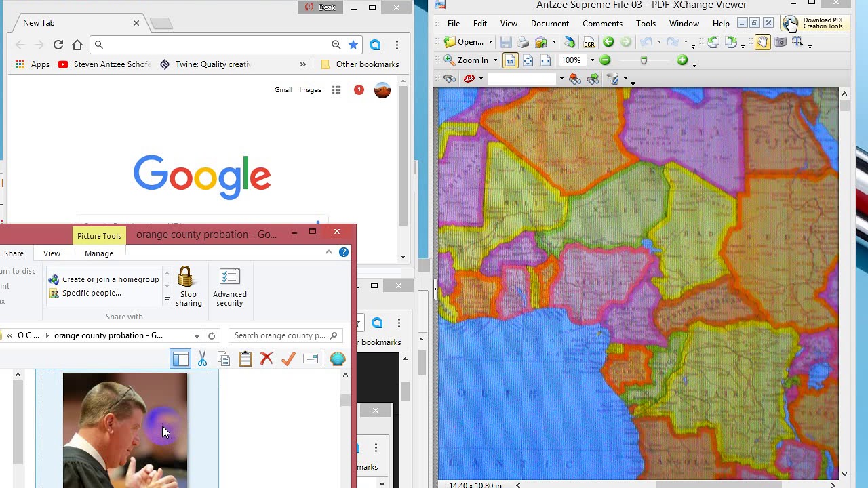The height and width of the screenshot is (488, 868).
Task: Reload the Chrome New Tab page
Action: click(58, 45)
